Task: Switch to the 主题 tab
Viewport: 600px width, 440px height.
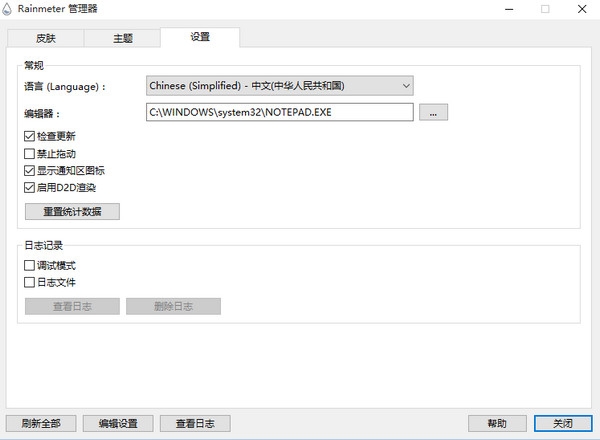Action: pos(122,38)
